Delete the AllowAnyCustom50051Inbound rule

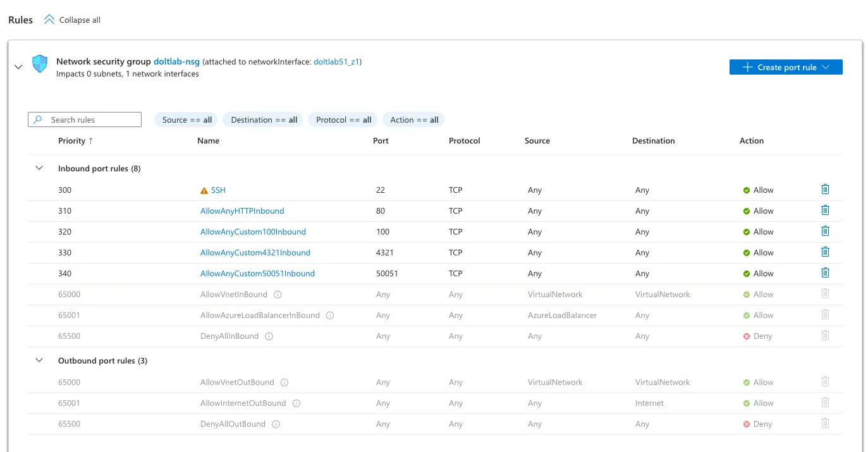(824, 273)
